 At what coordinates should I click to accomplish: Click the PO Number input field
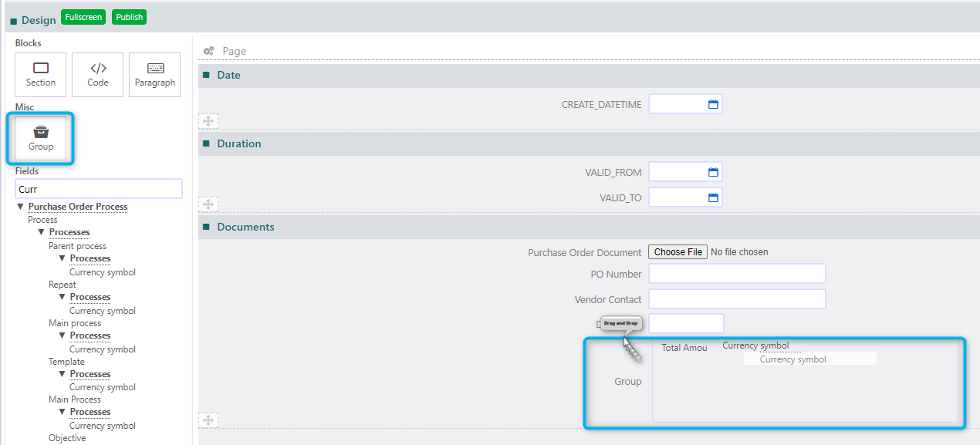click(738, 274)
